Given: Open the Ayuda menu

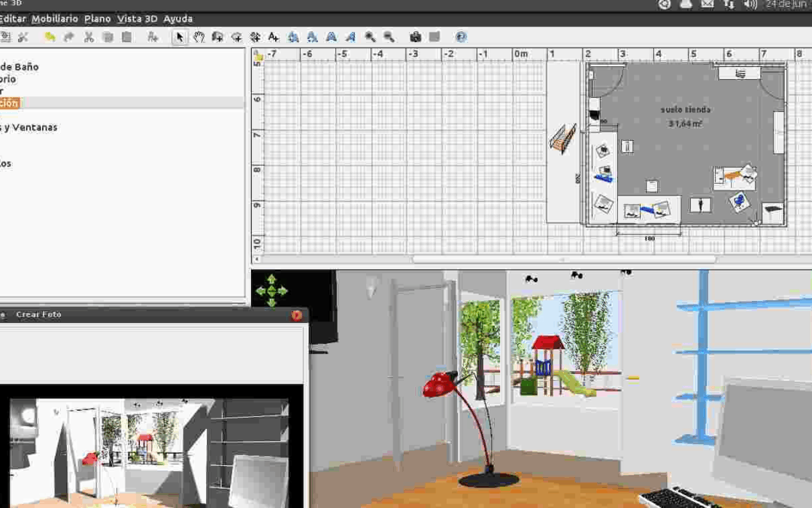Looking at the screenshot, I should point(177,19).
